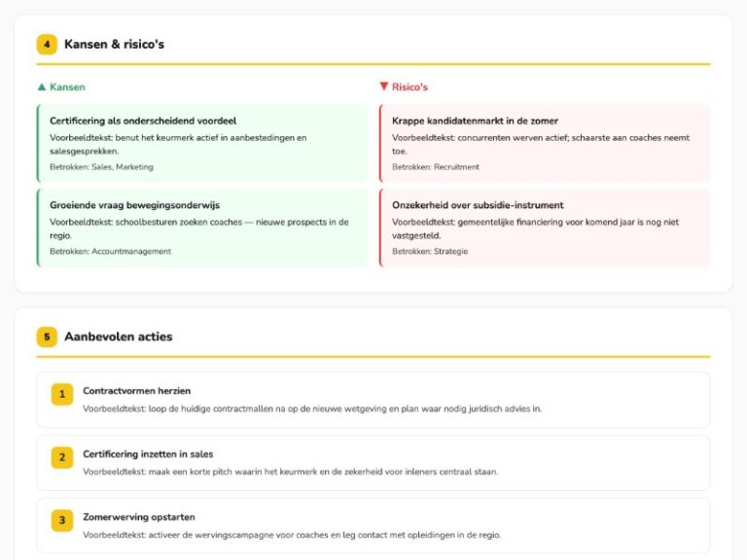
Task: Open card 'Groeiende vraag bewegingsonderwijs'
Action: click(202, 227)
